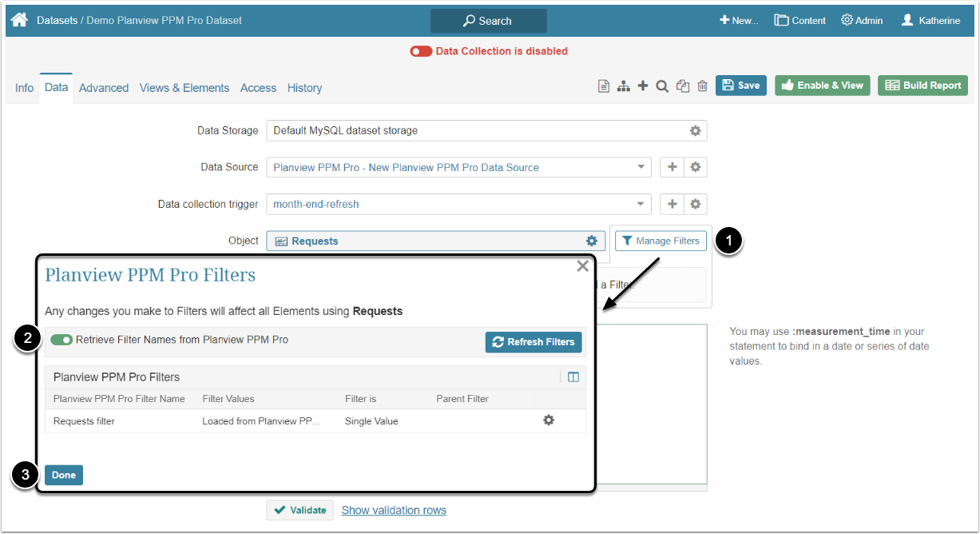
Task: Select the Requests filter row name
Action: point(84,421)
